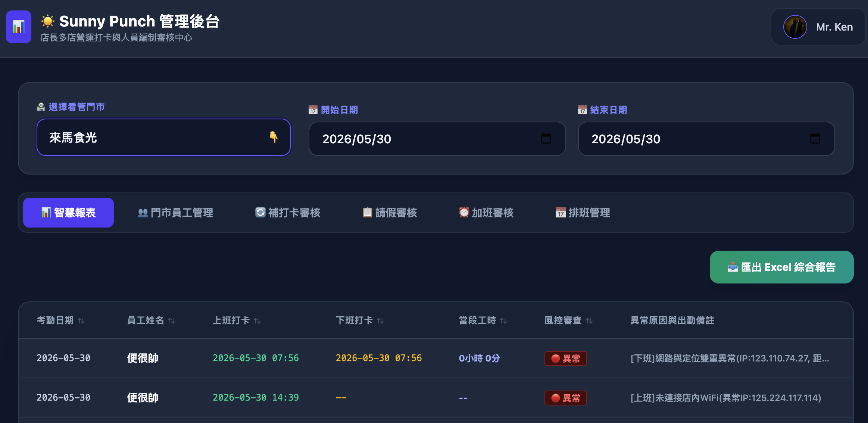Click employee name 便很帥 in first row
The image size is (868, 423).
143,358
